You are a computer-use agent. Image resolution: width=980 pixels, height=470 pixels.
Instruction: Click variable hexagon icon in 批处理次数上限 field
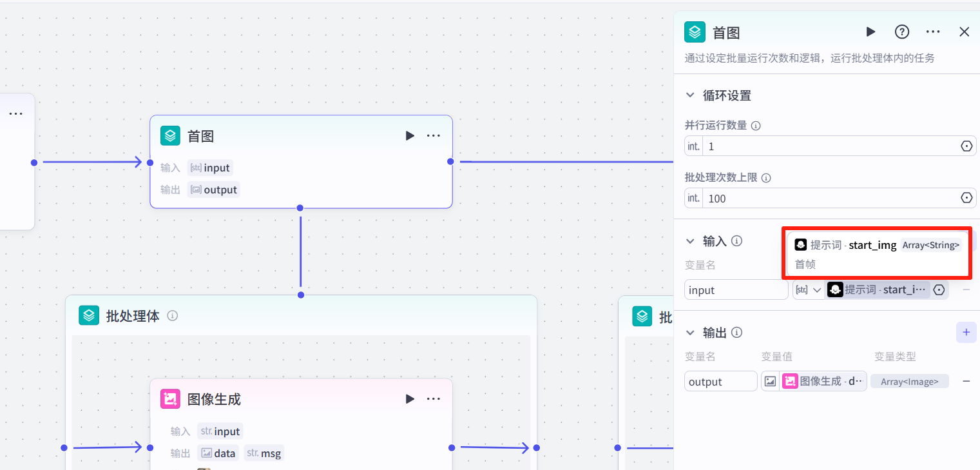[x=966, y=198]
